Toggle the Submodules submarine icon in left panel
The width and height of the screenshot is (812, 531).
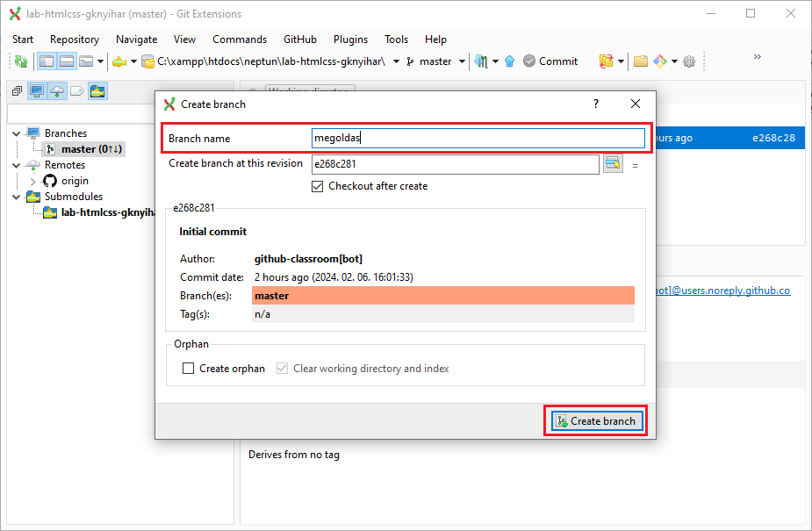(x=97, y=91)
